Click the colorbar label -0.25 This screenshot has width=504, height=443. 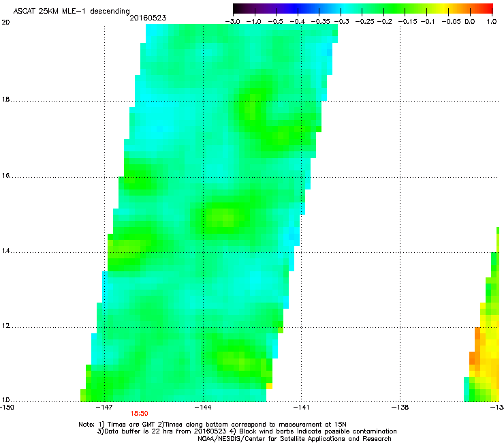click(x=364, y=22)
